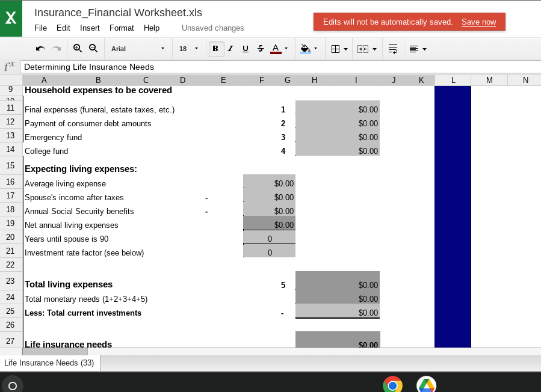The image size is (541, 392).
Task: Toggle italic formatting
Action: [x=230, y=49]
